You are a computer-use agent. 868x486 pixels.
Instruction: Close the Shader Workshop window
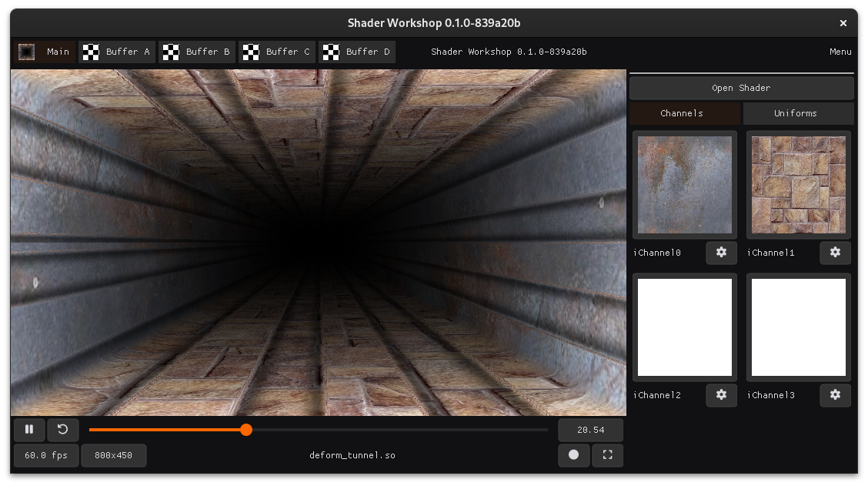(843, 23)
